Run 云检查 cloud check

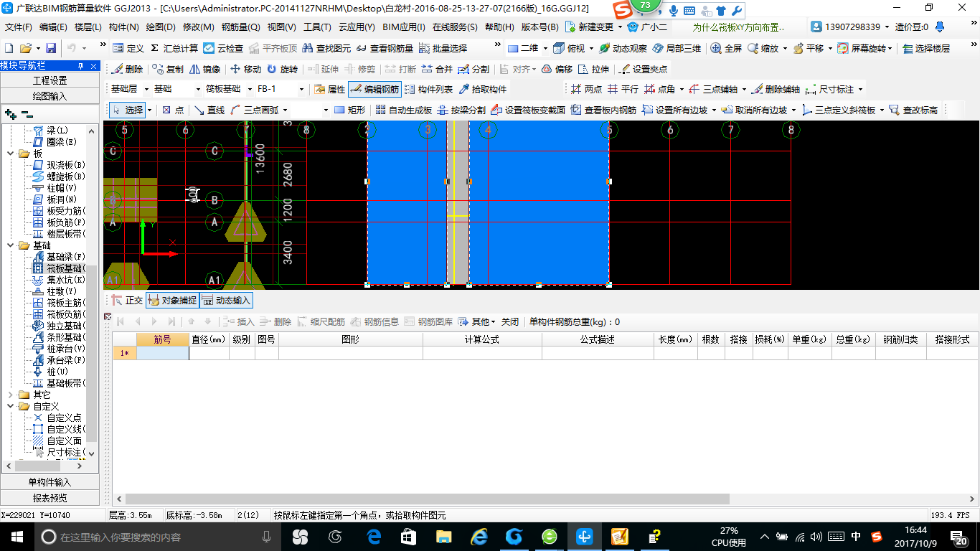(223, 48)
